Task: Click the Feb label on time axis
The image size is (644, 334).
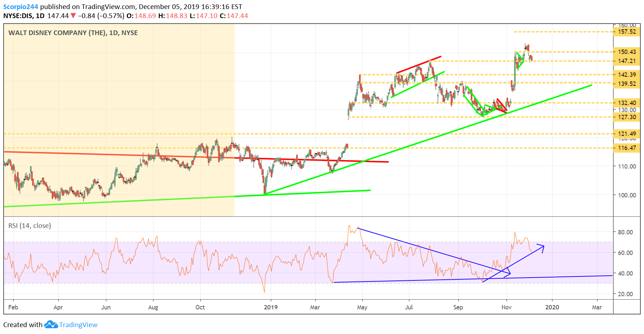Action: [13, 307]
